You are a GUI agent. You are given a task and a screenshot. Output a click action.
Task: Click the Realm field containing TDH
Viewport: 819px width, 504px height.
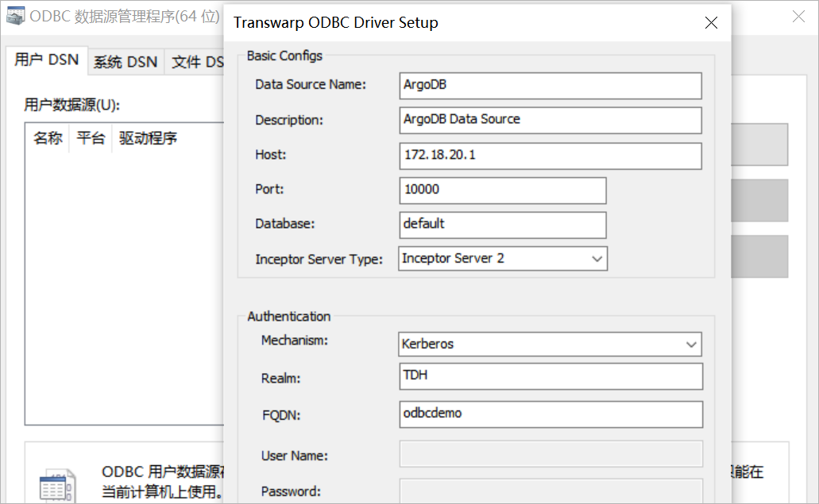[x=551, y=376]
